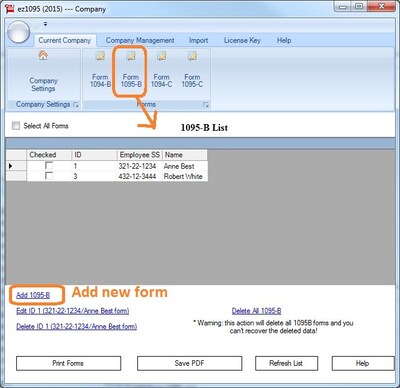This screenshot has width=400, height=388.
Task: Open Form 1095-C
Action: [x=192, y=70]
